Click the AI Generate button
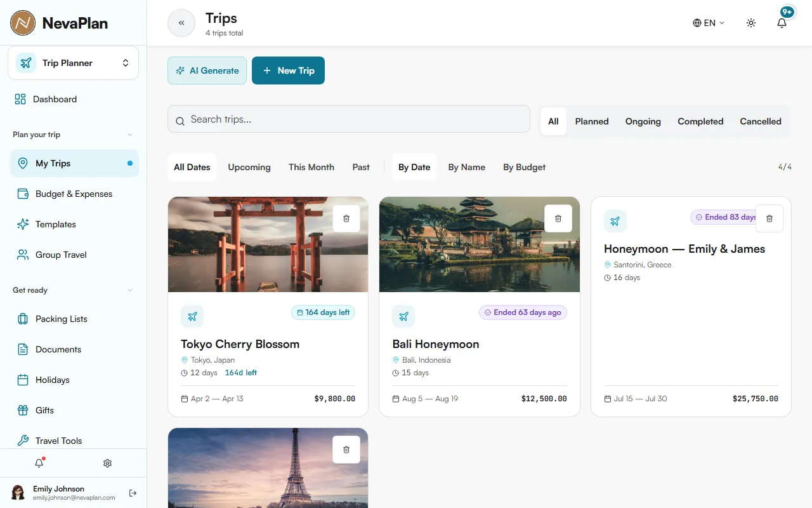The image size is (812, 508). pyautogui.click(x=207, y=70)
